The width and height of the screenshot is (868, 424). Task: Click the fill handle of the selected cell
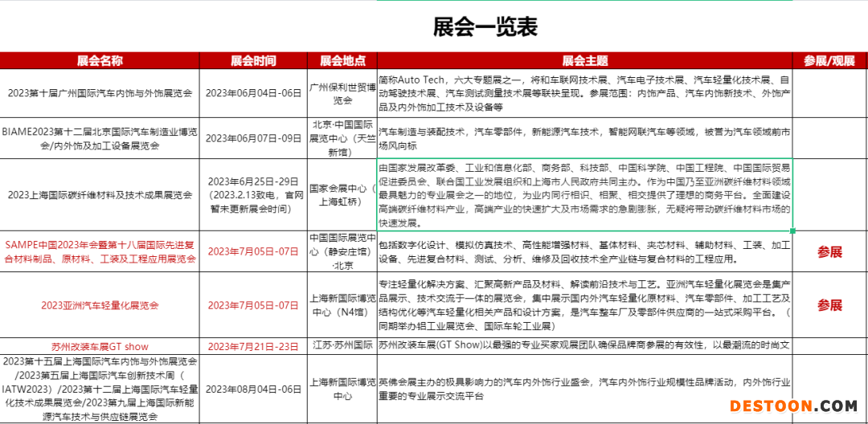click(792, 230)
